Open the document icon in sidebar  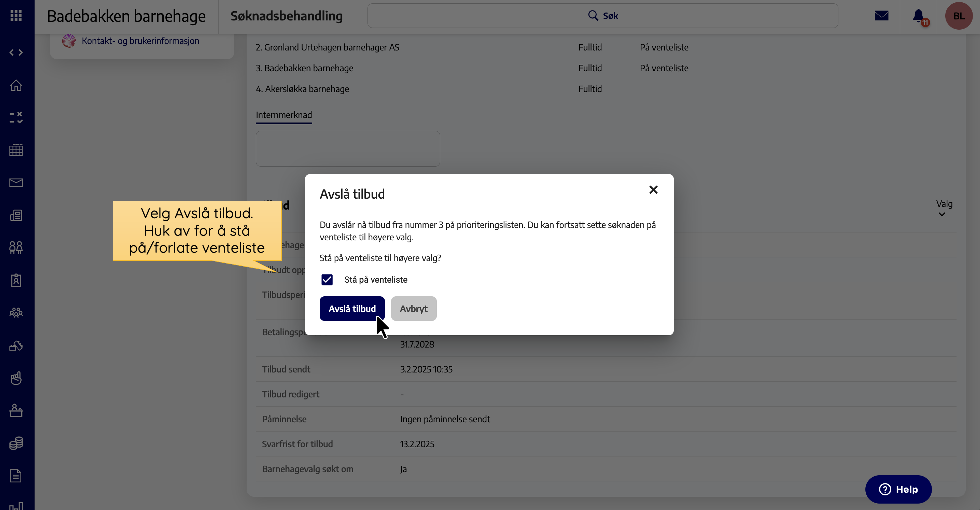point(16,475)
